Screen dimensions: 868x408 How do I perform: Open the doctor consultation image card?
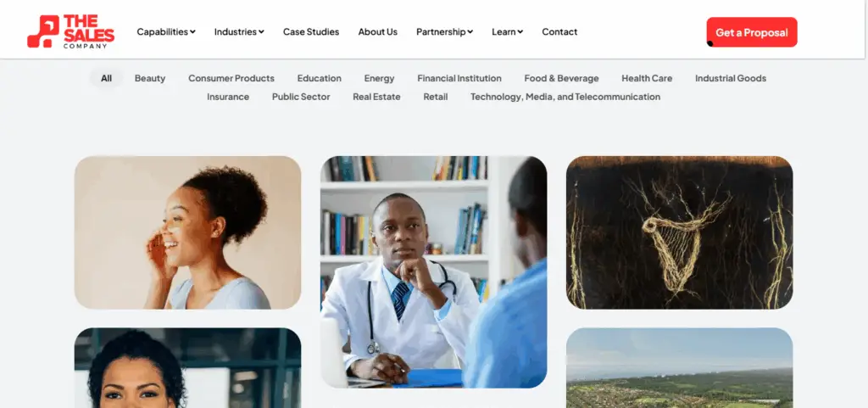click(x=433, y=271)
